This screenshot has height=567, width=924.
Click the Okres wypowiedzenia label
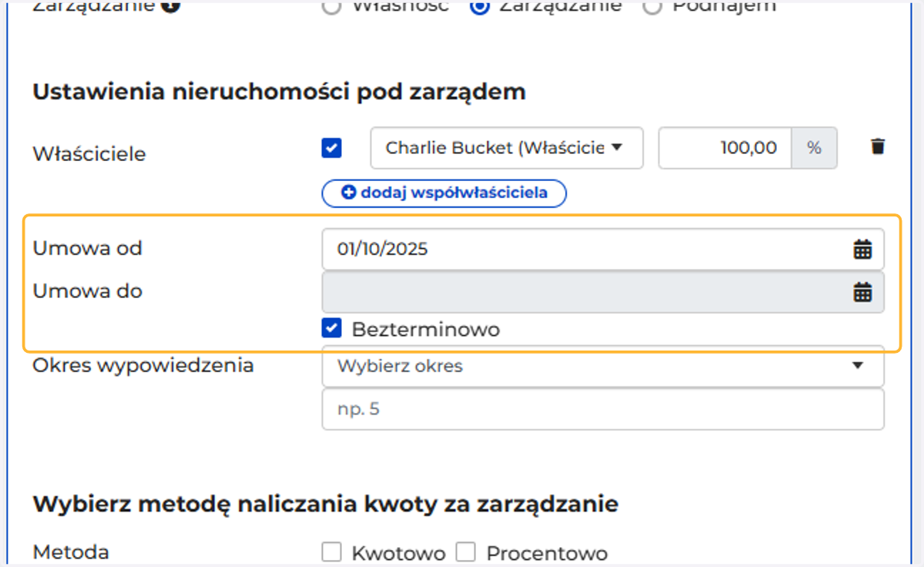click(143, 366)
